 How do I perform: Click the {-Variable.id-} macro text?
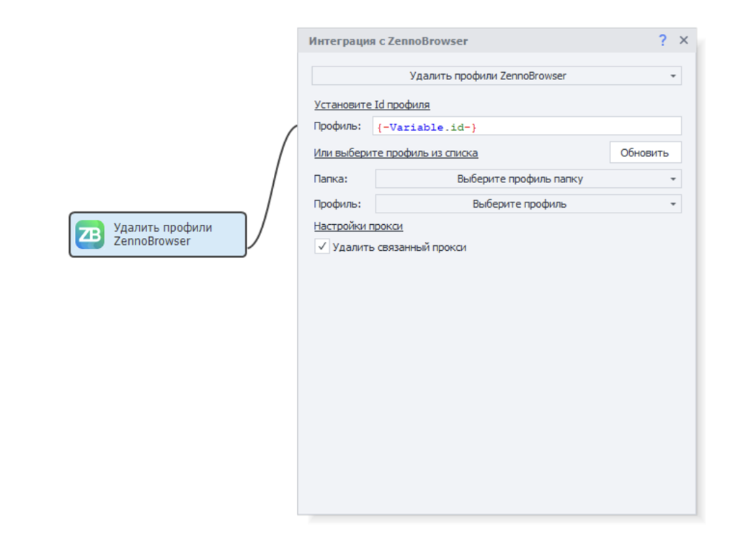click(427, 127)
